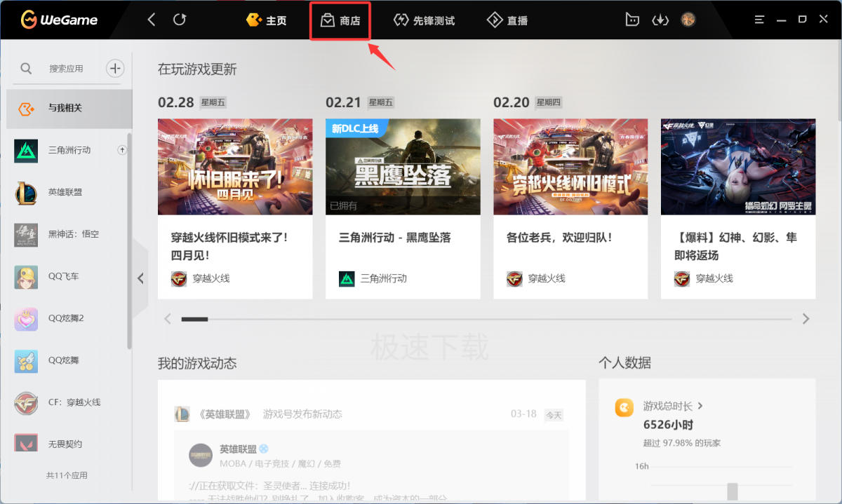
Task: Advance the game updates carousel right arrow
Action: click(x=806, y=319)
